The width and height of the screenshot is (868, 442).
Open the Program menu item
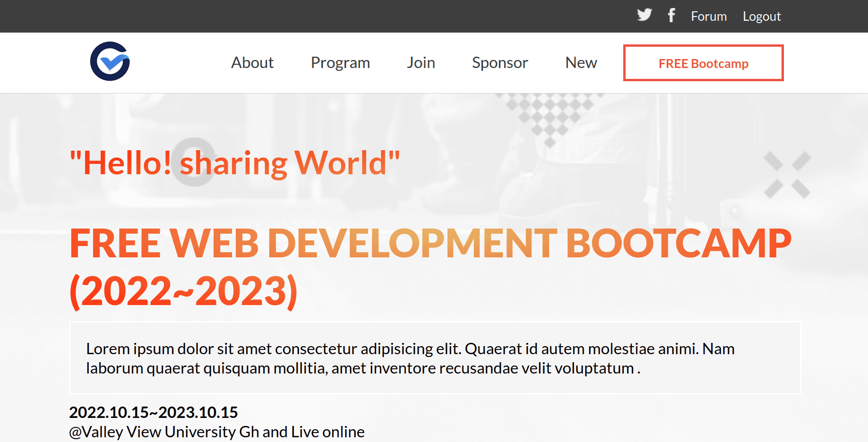(x=340, y=62)
